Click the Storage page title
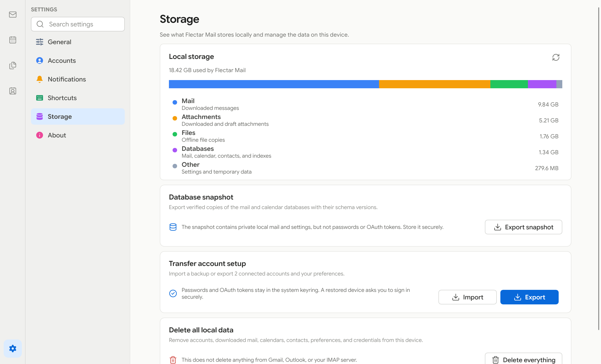Screen dimensions: 601x364 pyautogui.click(x=179, y=19)
